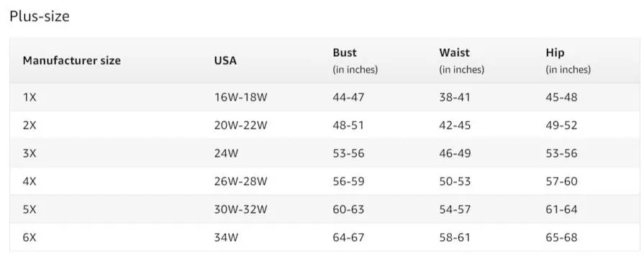The image size is (644, 274).
Task: Select the 1X size row label
Action: coord(30,97)
